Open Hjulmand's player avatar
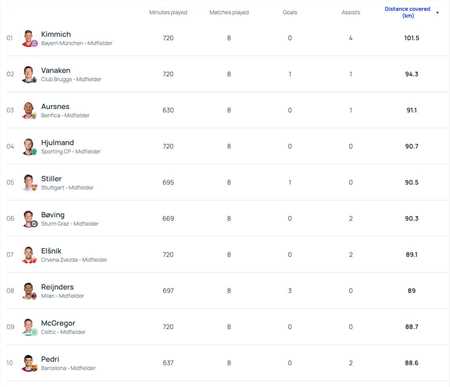 (29, 147)
